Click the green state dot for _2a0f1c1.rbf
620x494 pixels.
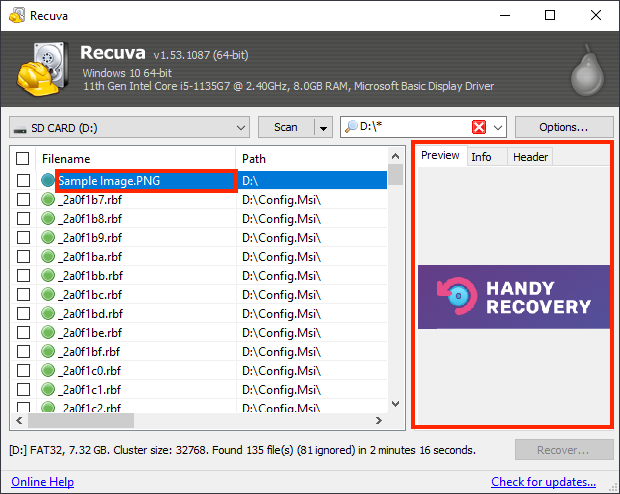48,389
